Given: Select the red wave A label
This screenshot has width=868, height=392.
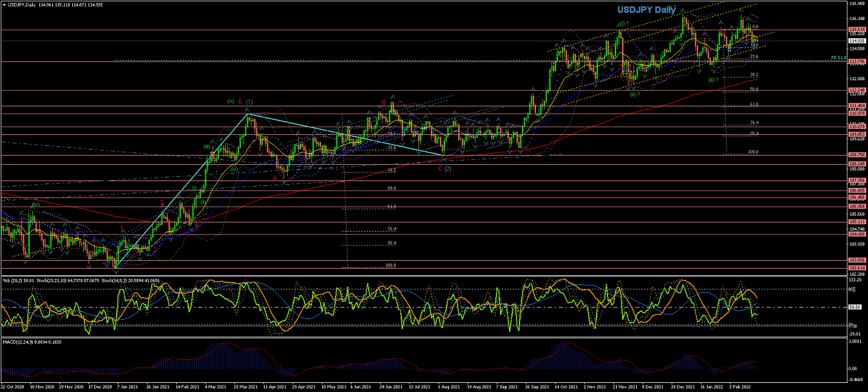Looking at the screenshot, I should 274,178.
